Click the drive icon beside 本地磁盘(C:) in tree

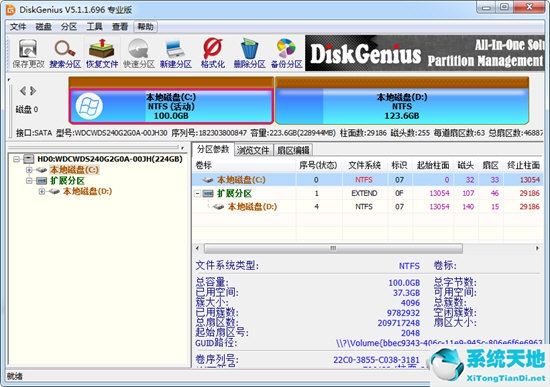tap(41, 170)
